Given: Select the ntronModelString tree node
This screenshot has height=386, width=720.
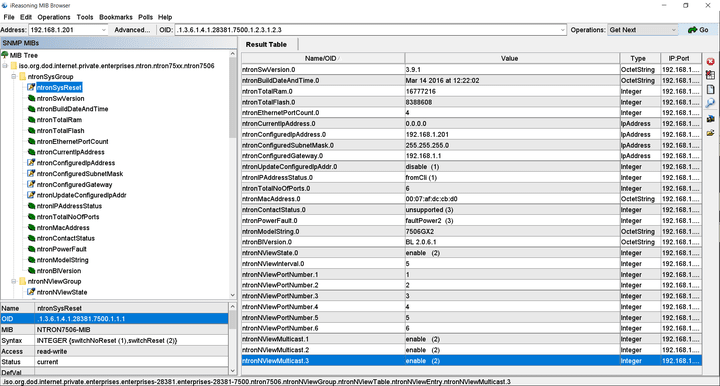Looking at the screenshot, I should 62,259.
